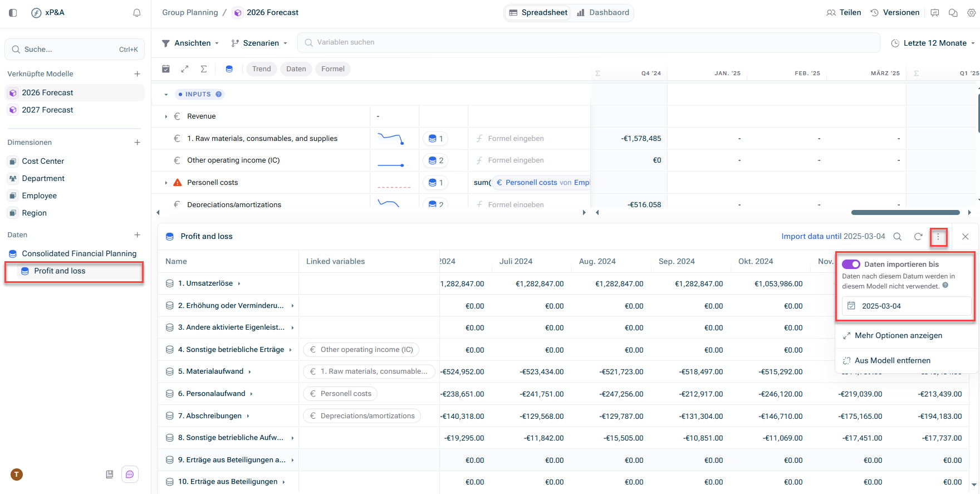This screenshot has width=980, height=494.
Task: Open the Szenarien dropdown
Action: pyautogui.click(x=259, y=43)
